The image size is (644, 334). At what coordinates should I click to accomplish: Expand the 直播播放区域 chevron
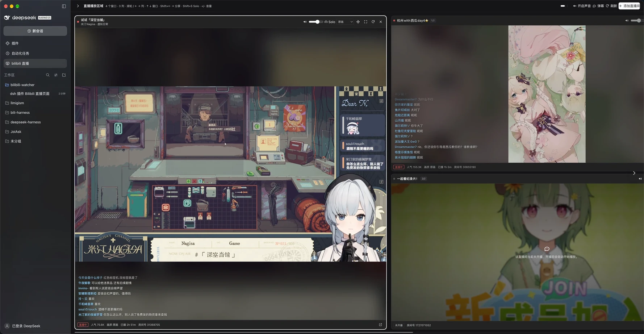pyautogui.click(x=78, y=6)
